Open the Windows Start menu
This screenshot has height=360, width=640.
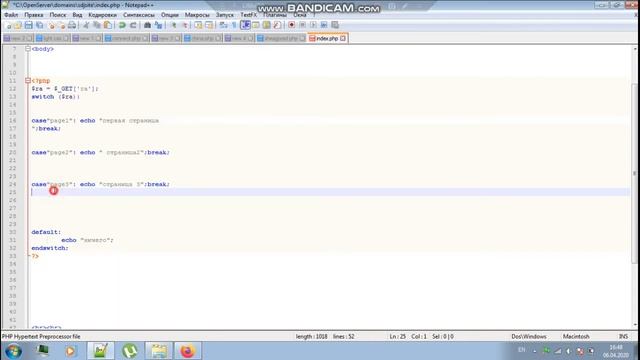(13, 351)
